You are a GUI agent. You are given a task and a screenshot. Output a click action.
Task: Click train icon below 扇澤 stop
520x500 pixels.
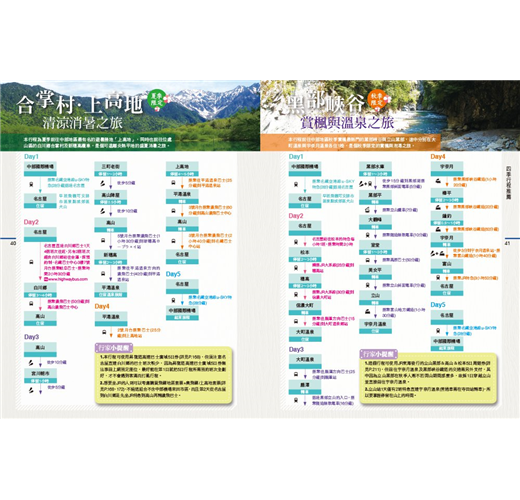click(x=296, y=400)
